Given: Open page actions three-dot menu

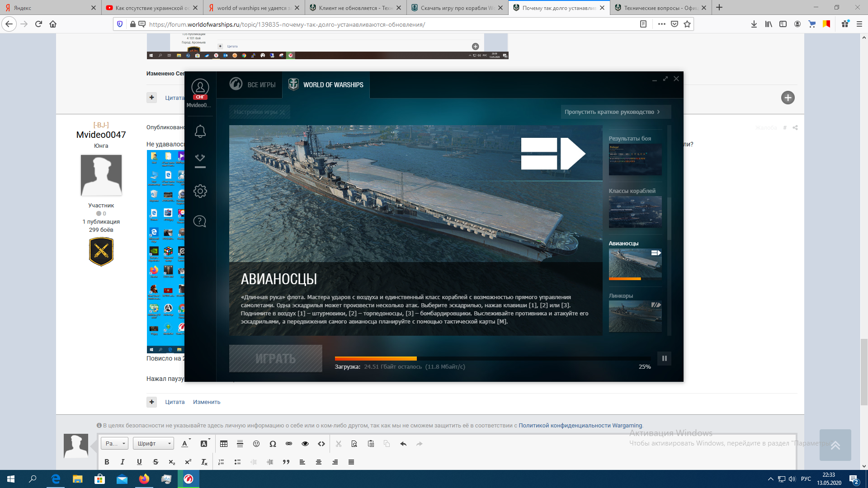Looking at the screenshot, I should tap(661, 24).
